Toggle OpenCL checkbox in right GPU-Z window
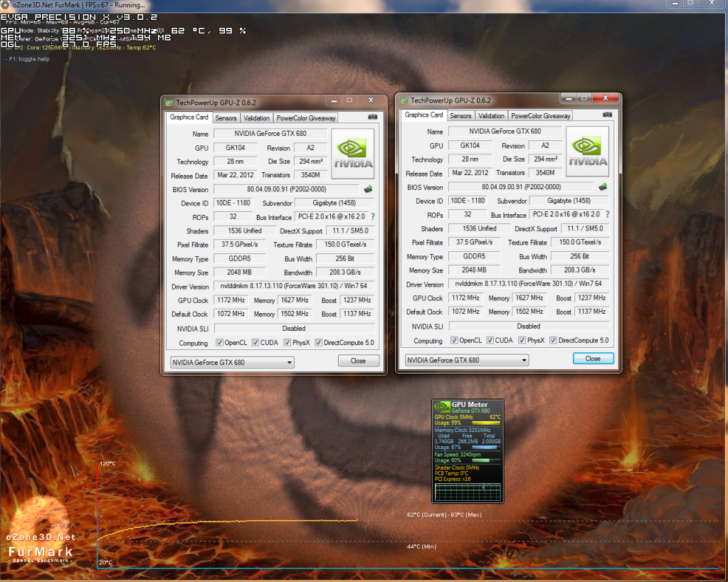 454,340
